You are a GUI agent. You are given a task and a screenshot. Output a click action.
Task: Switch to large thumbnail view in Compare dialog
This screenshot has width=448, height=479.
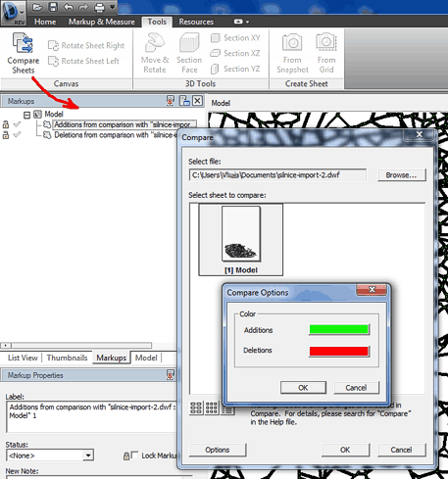(196, 407)
